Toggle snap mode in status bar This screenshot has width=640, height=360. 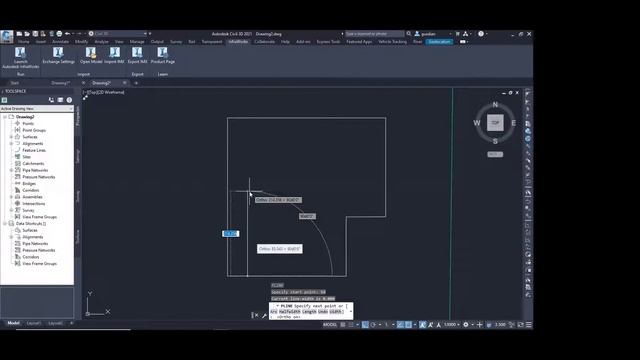tap(351, 324)
